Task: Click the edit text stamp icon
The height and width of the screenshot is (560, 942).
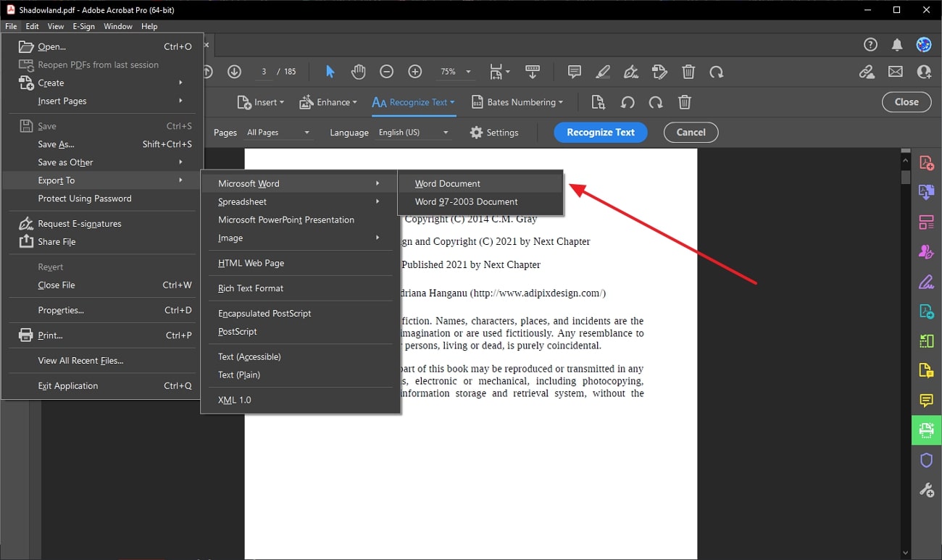Action: [659, 72]
